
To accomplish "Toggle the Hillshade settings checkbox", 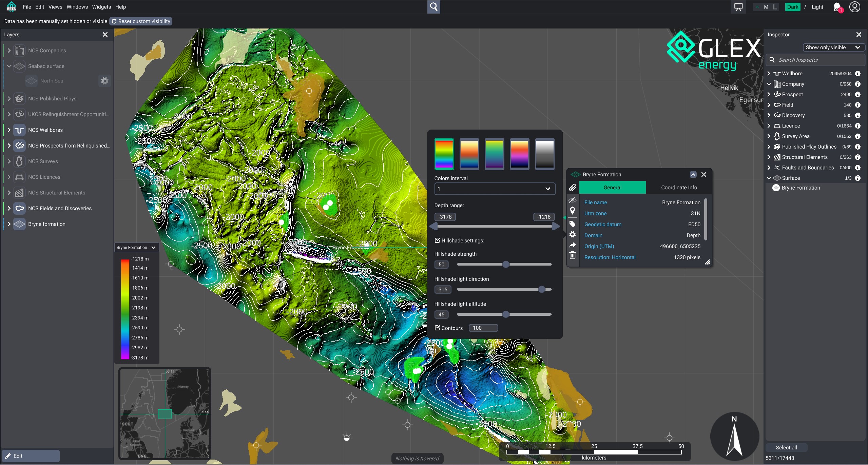I will (x=437, y=240).
